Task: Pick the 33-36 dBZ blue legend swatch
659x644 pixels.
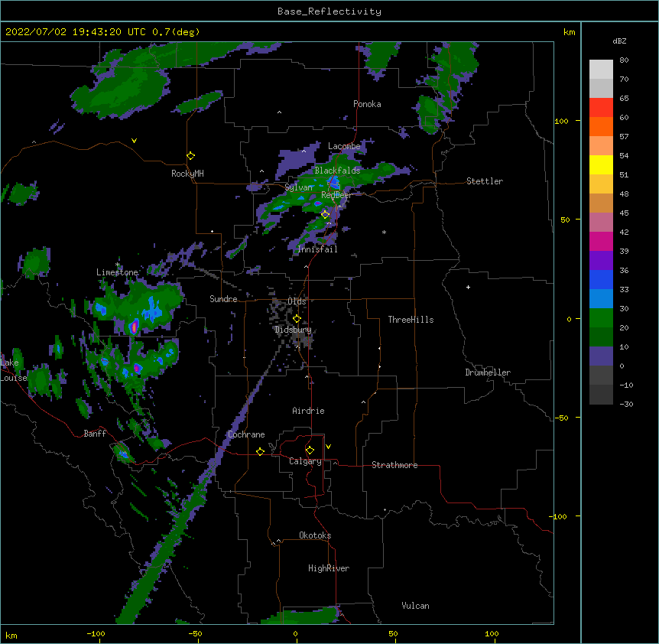Action: click(x=601, y=279)
